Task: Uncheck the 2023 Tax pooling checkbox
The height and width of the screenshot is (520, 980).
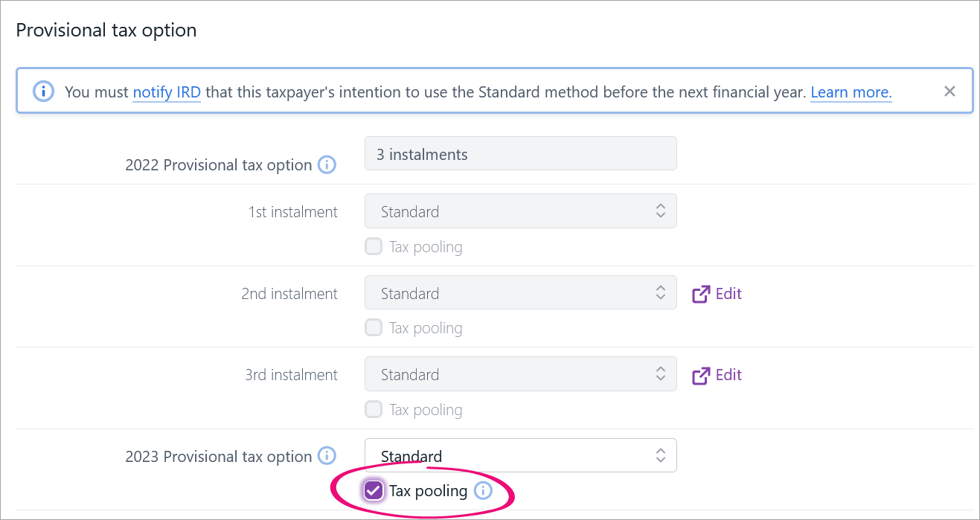Action: click(x=374, y=490)
